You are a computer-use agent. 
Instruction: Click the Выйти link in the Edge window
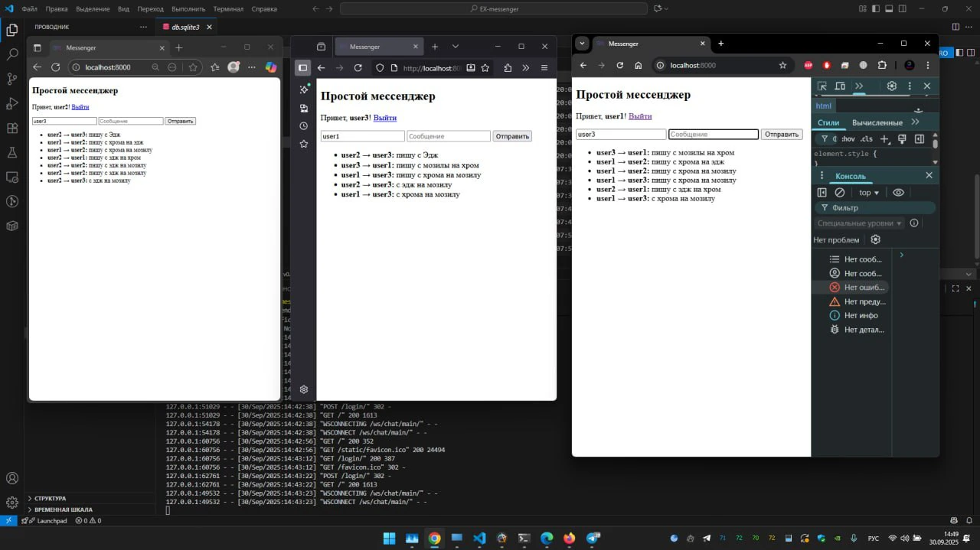tap(80, 107)
